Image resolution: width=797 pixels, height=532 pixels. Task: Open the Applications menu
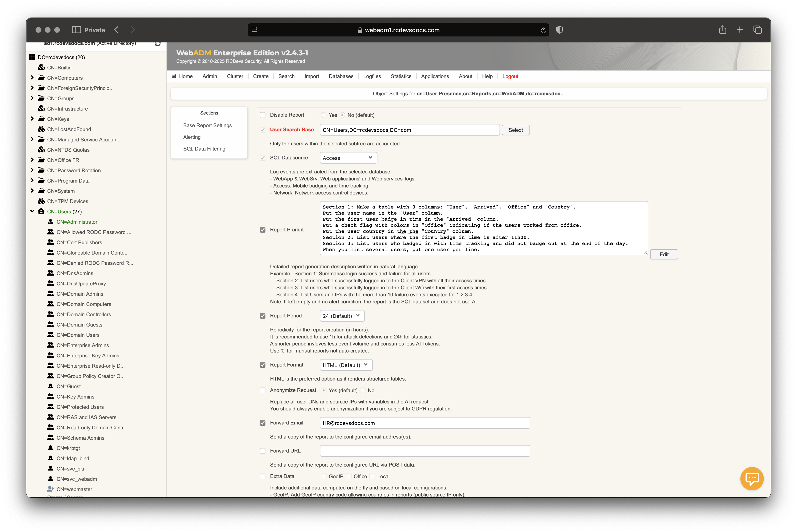coord(435,76)
